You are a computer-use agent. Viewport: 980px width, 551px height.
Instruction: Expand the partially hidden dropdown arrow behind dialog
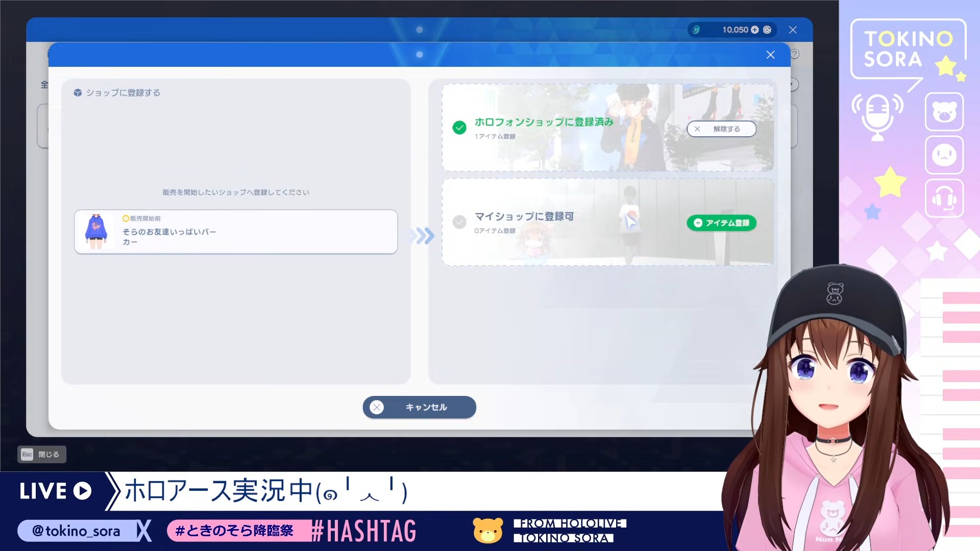pos(794,84)
